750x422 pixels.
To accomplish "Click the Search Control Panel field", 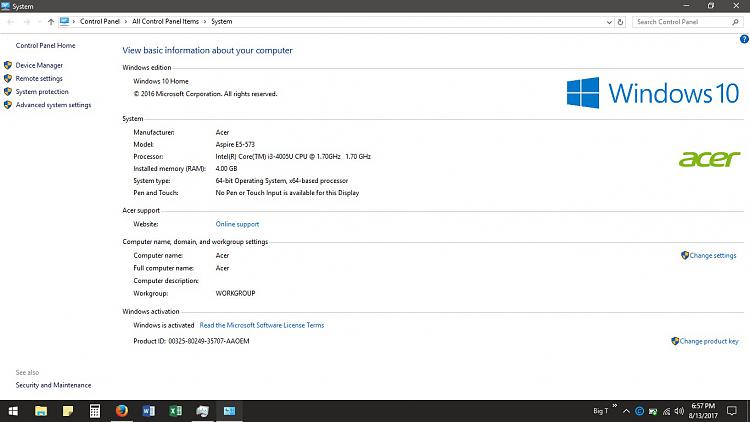I will tap(683, 21).
